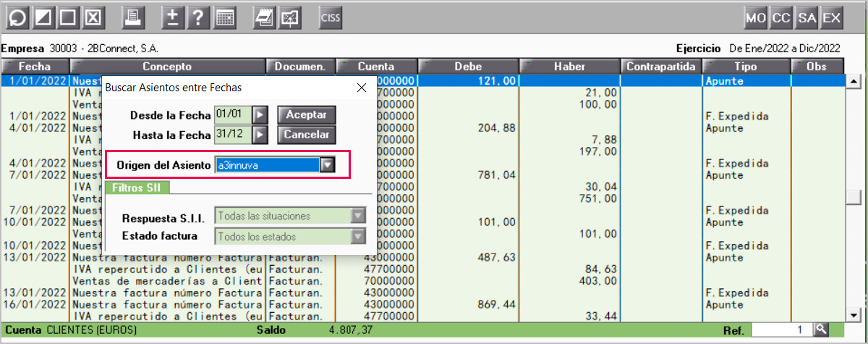Image resolution: width=868 pixels, height=344 pixels.
Task: Click the Ref. number input field
Action: tap(782, 330)
